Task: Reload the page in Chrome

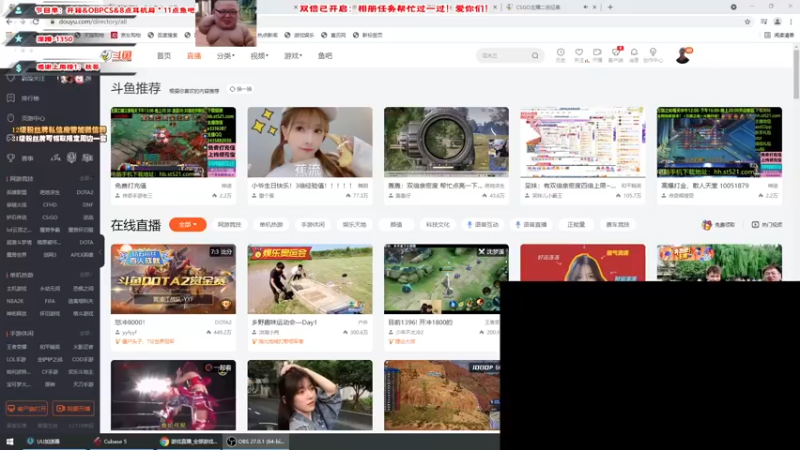Action: click(35, 22)
